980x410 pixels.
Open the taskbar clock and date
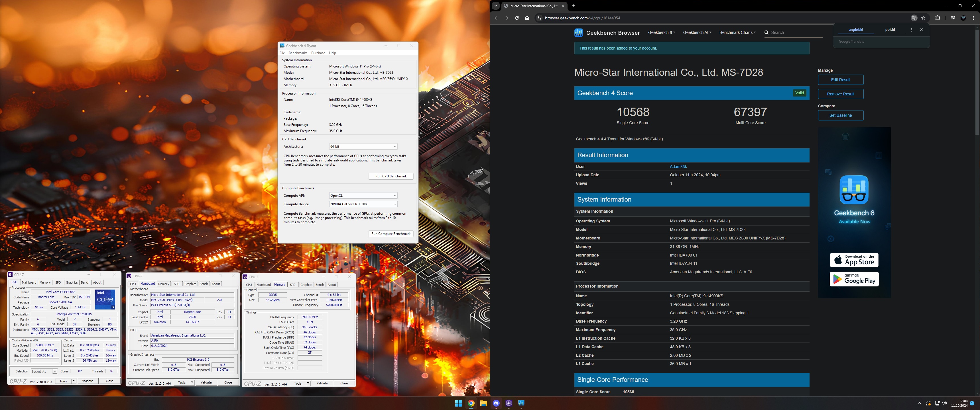[x=959, y=403]
